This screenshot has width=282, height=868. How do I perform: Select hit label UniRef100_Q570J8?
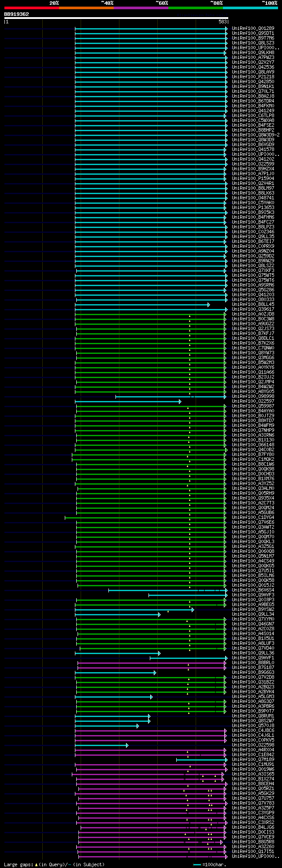[x=253, y=725]
